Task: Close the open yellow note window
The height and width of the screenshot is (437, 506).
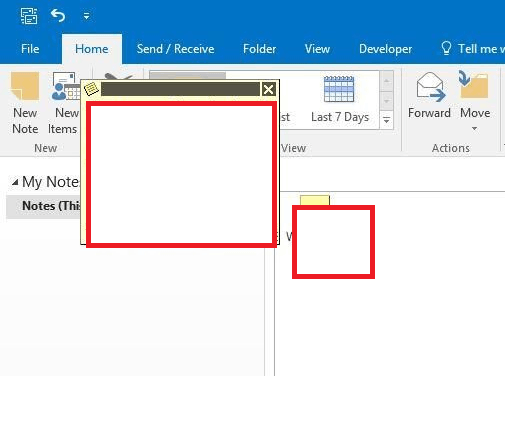Action: (x=268, y=89)
